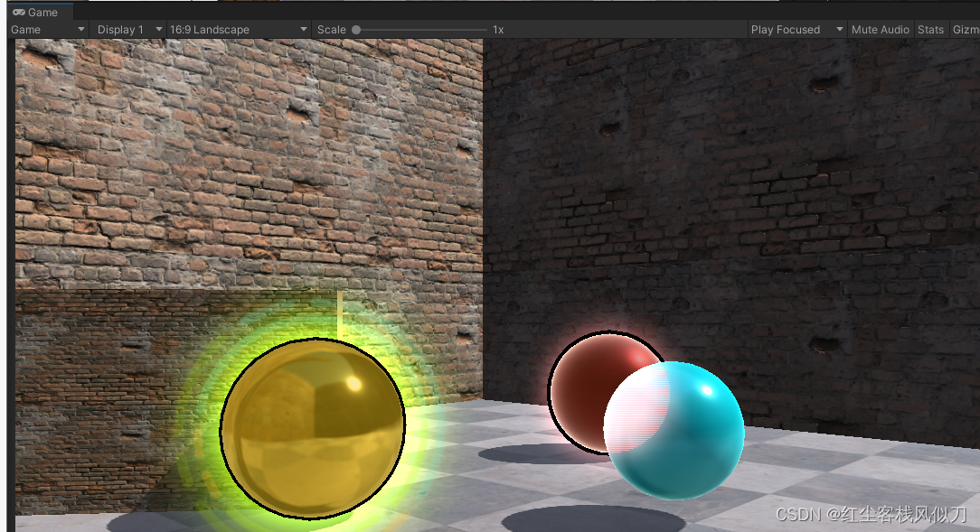This screenshot has width=980, height=532.
Task: Click the Scale slider handle
Action: coord(356,29)
